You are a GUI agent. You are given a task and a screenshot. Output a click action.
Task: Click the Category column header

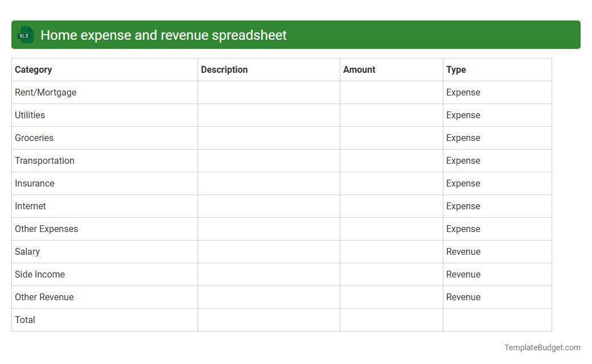click(x=34, y=69)
